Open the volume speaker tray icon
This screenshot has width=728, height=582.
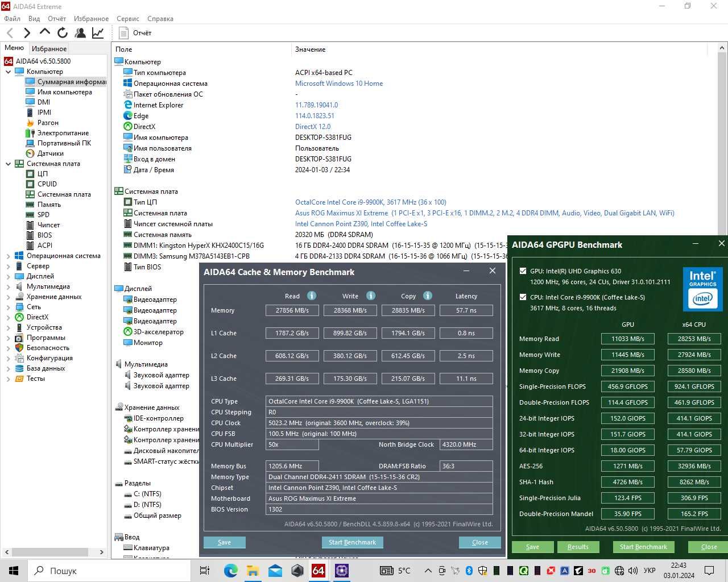click(x=633, y=571)
